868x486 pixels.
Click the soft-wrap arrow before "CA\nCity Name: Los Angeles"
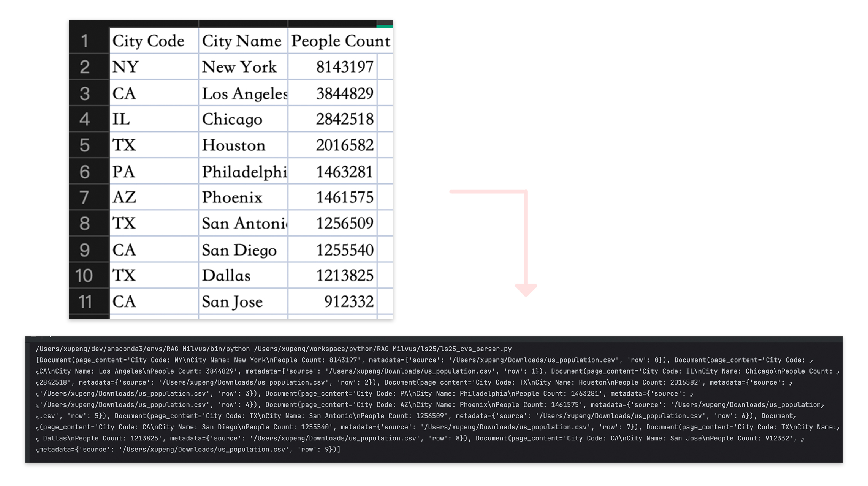point(37,372)
